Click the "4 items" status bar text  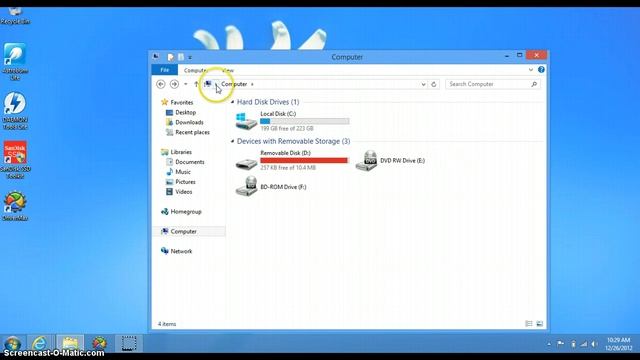pos(167,324)
